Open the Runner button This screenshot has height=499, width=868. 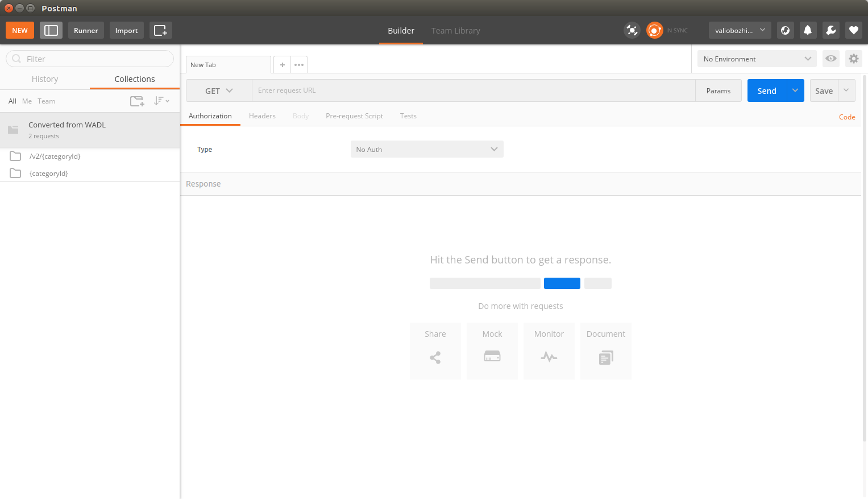pos(86,30)
